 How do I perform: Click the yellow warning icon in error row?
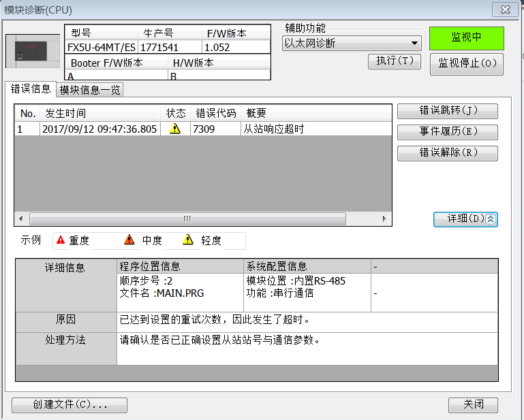pyautogui.click(x=175, y=129)
